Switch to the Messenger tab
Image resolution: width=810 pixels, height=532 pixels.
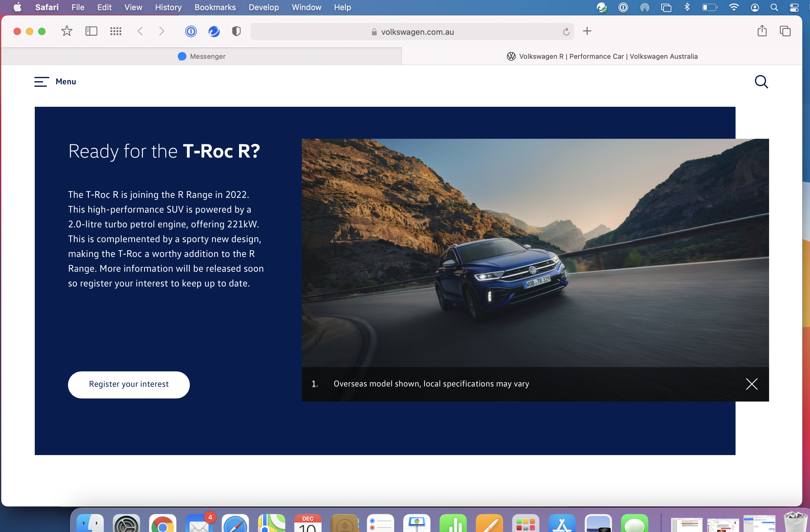(202, 56)
